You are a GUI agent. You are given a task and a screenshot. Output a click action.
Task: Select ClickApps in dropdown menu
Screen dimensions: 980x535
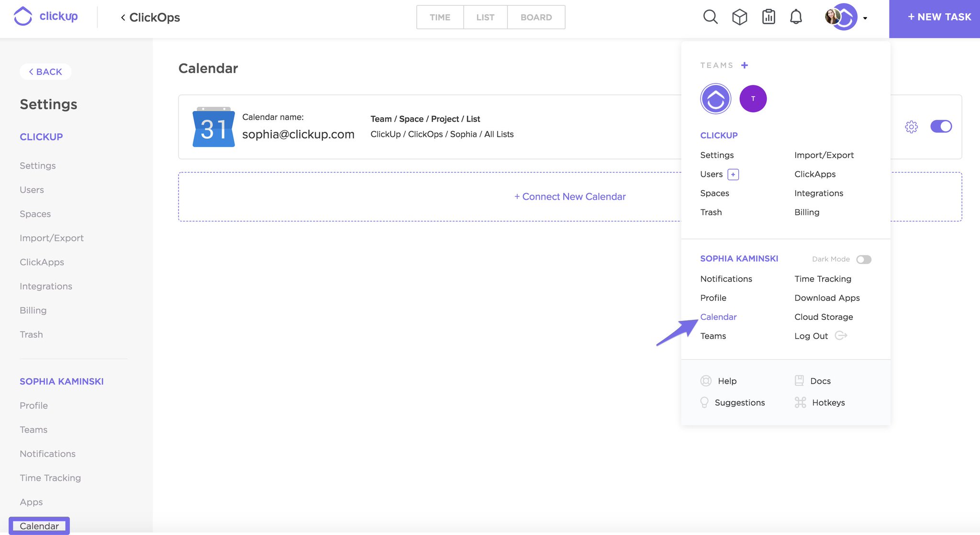coord(815,174)
